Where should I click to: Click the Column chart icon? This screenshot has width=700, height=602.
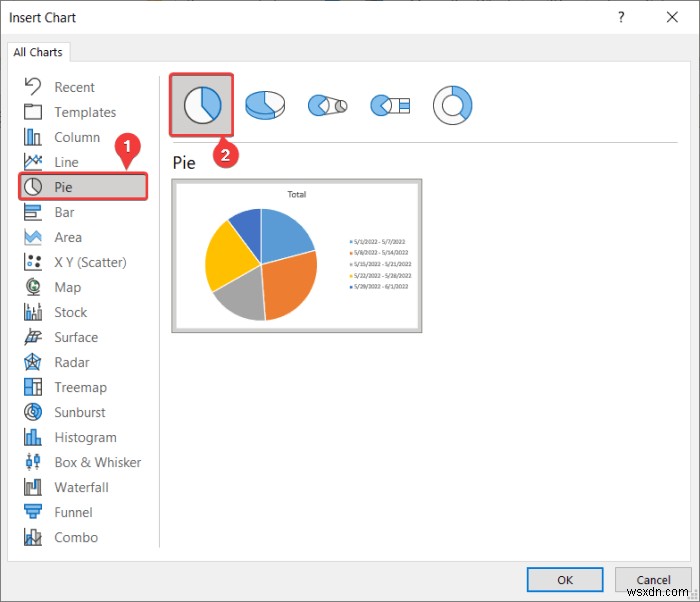coord(33,137)
